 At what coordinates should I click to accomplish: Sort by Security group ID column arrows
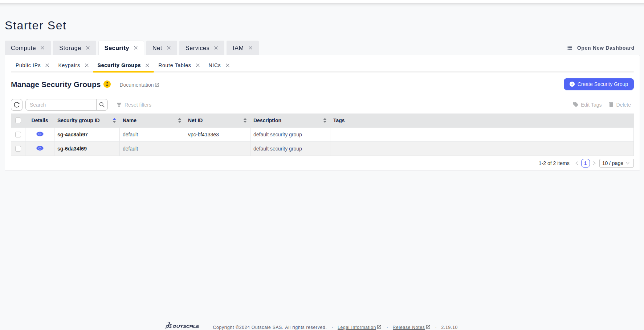(x=114, y=120)
